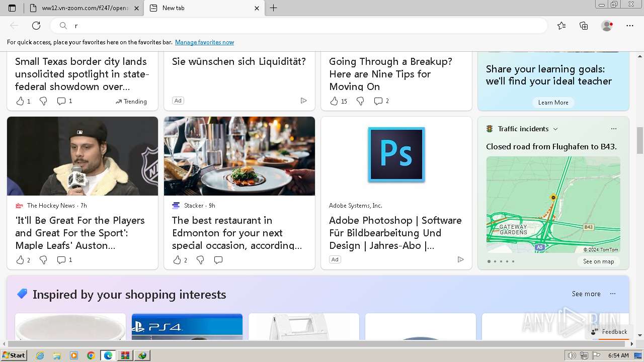The height and width of the screenshot is (362, 644).
Task: Select the first traffic carousel dot
Action: click(489, 261)
